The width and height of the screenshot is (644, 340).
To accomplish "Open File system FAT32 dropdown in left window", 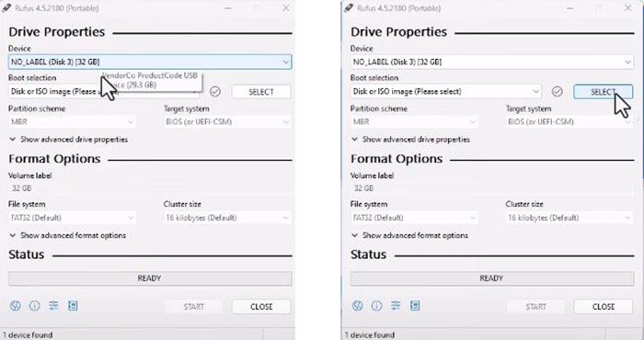I will point(72,218).
